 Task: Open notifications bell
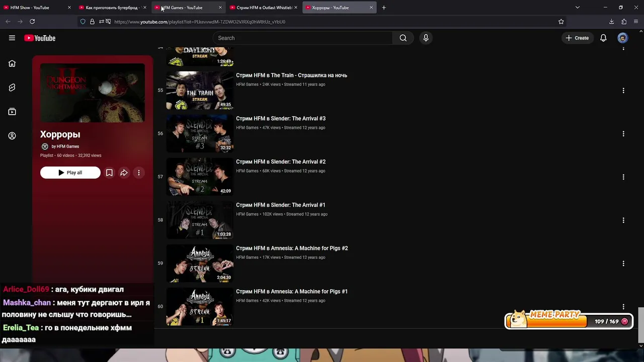603,38
